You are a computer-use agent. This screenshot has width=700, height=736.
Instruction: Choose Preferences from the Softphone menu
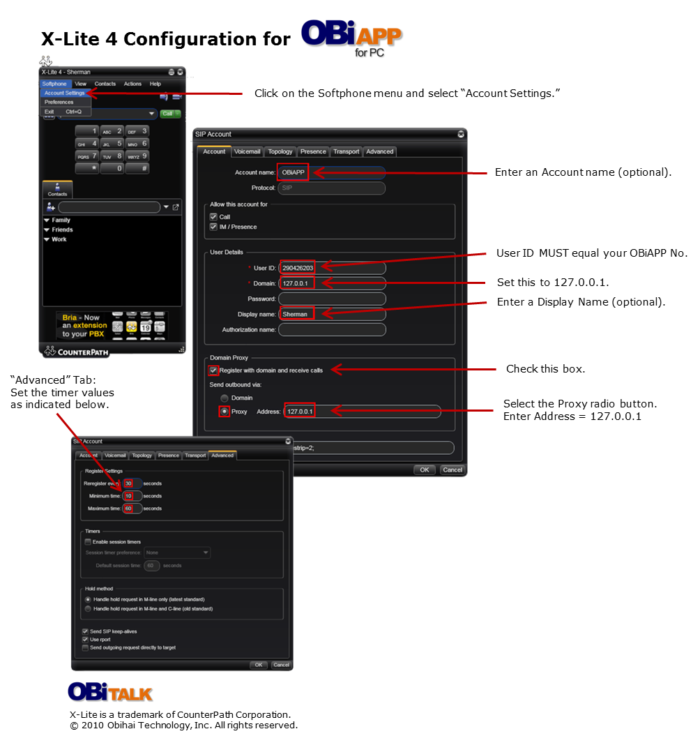[66, 102]
